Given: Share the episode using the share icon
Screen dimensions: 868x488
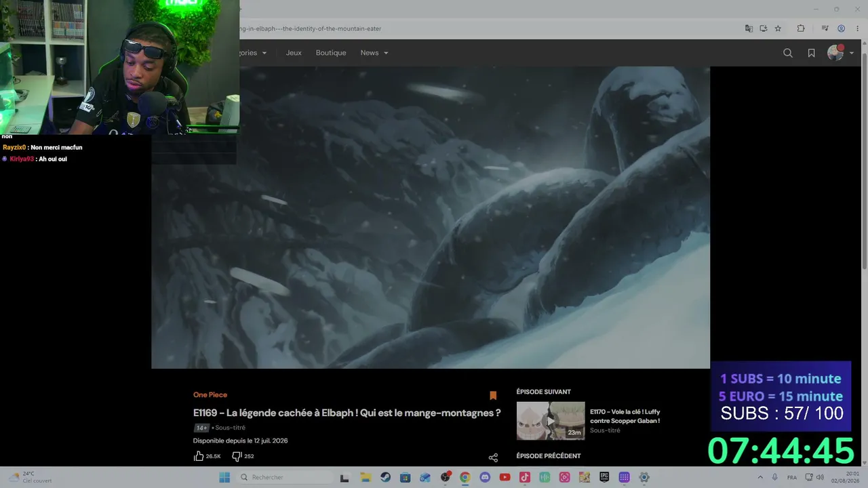Looking at the screenshot, I should pos(493,457).
